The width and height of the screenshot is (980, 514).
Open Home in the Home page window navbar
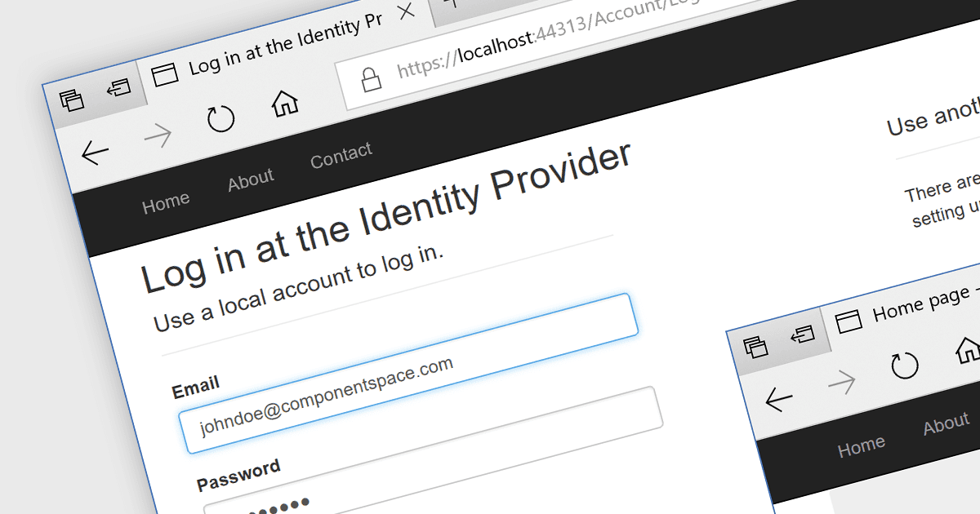(861, 446)
